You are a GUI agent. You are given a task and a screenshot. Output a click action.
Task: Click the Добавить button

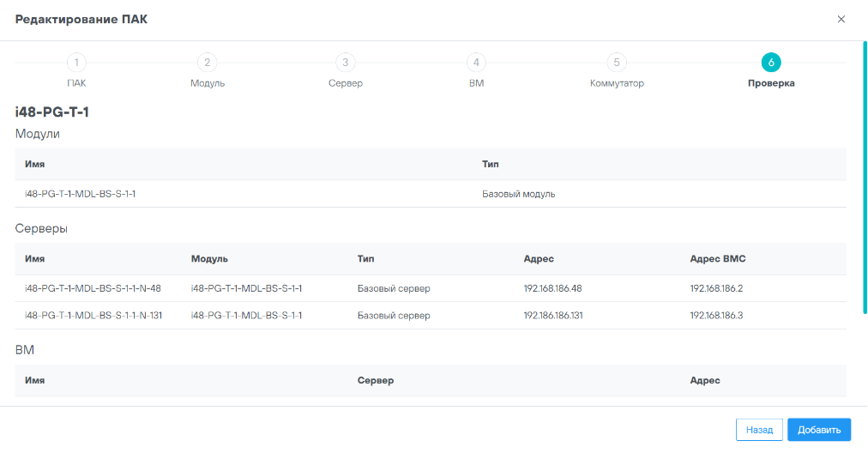click(818, 430)
